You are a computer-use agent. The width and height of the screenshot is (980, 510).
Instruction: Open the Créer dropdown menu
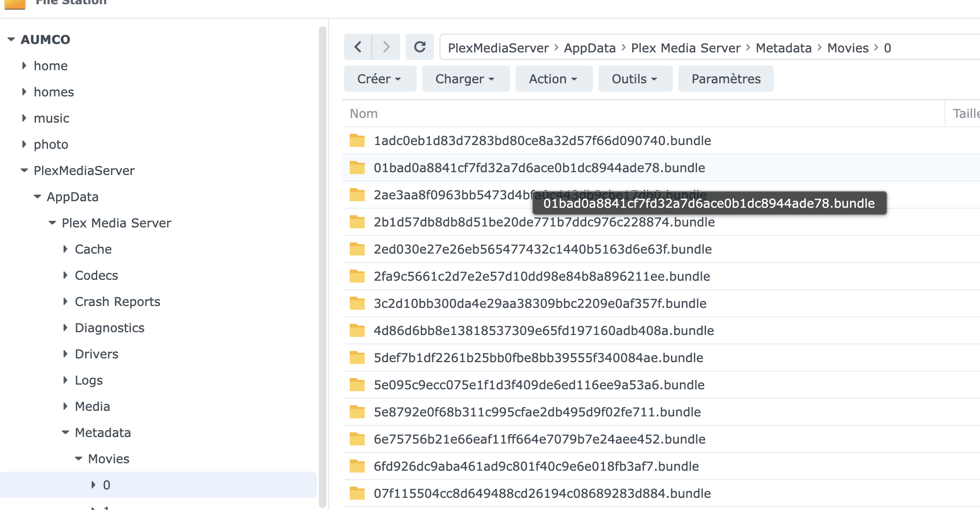point(380,79)
